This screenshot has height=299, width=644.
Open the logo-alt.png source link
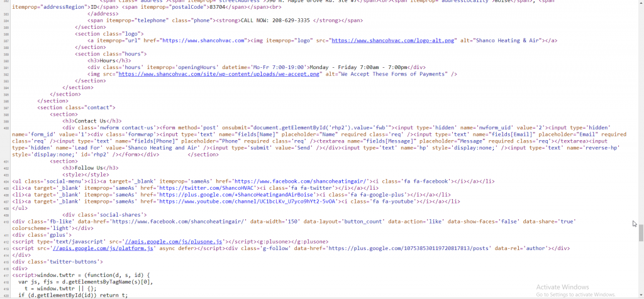[394, 41]
